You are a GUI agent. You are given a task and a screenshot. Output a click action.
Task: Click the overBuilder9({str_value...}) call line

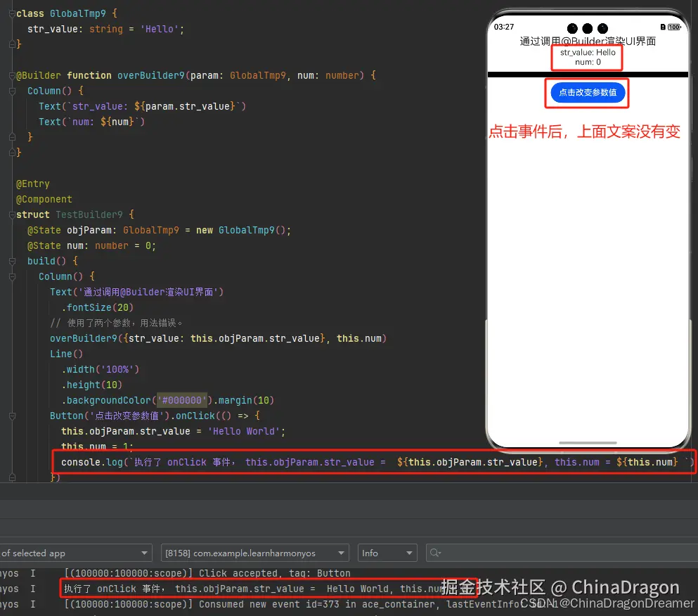point(218,338)
